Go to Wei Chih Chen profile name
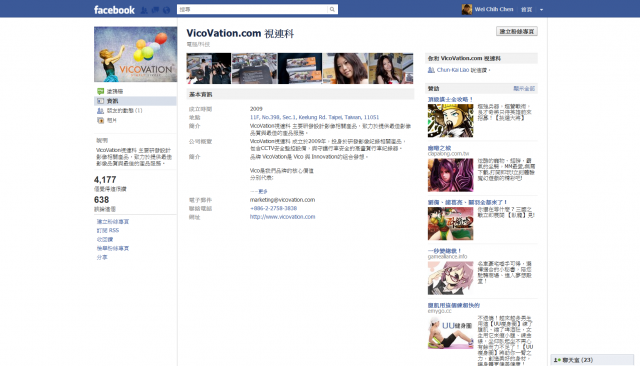Screen dimensions: 640x366 (493, 9)
